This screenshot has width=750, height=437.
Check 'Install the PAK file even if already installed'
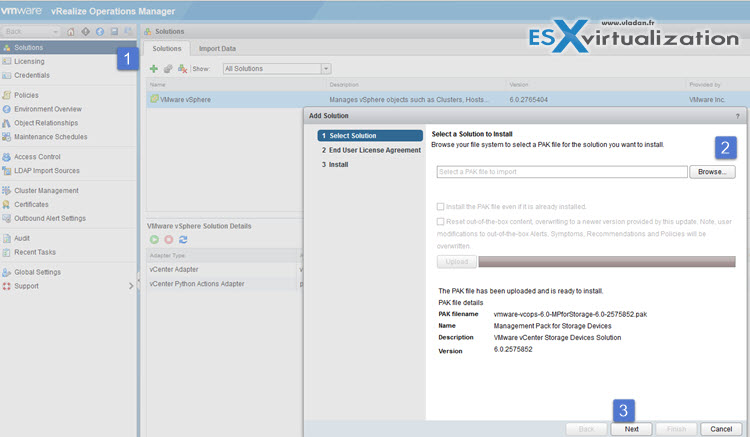click(x=440, y=207)
